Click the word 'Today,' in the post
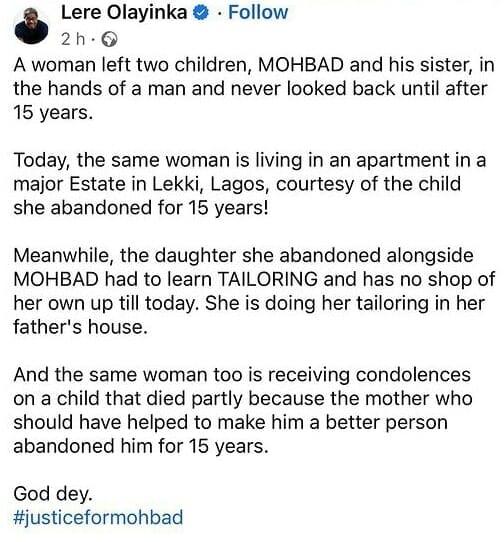This screenshot has width=504, height=542. click(x=40, y=161)
